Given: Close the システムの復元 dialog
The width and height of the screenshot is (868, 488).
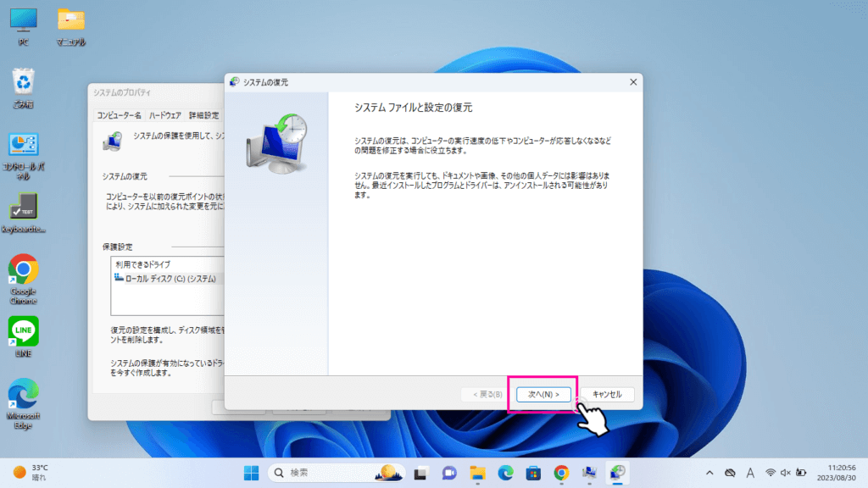Looking at the screenshot, I should (x=632, y=82).
